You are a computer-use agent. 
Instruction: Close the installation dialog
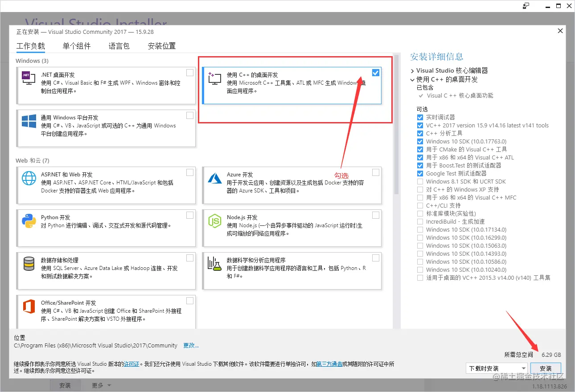pos(560,31)
